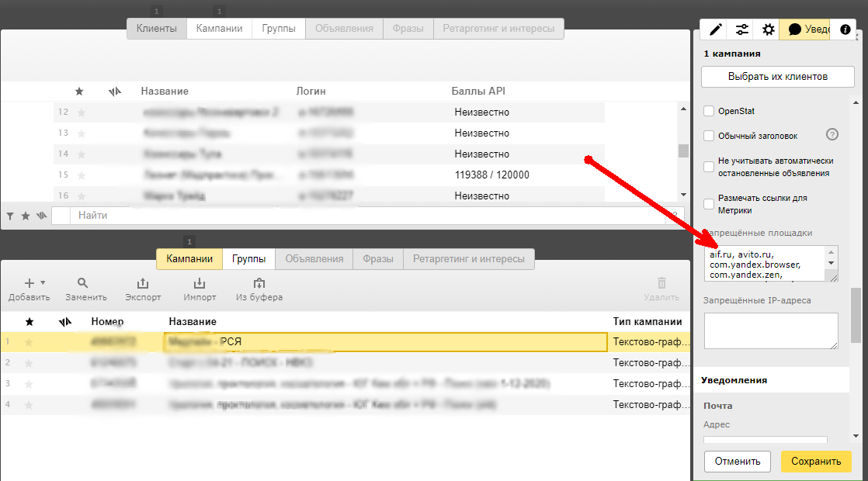The height and width of the screenshot is (481, 868).
Task: Click the help question mark near Обычный заголовок
Action: click(832, 134)
